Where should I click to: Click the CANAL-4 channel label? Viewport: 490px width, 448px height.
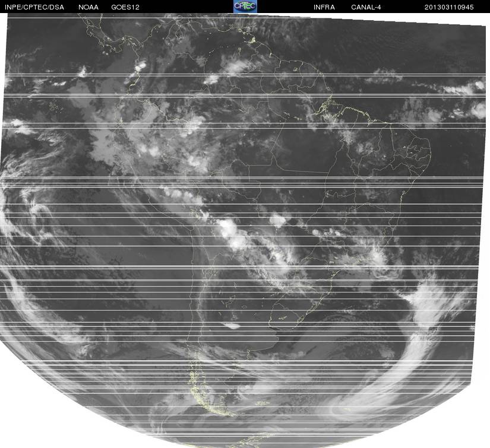tap(366, 7)
